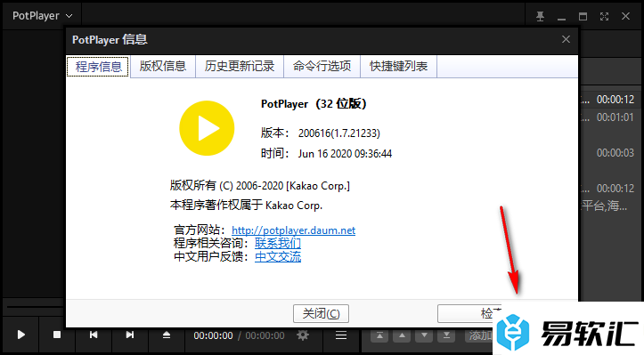Skip to the next track
The width and height of the screenshot is (644, 355).
coord(129,335)
